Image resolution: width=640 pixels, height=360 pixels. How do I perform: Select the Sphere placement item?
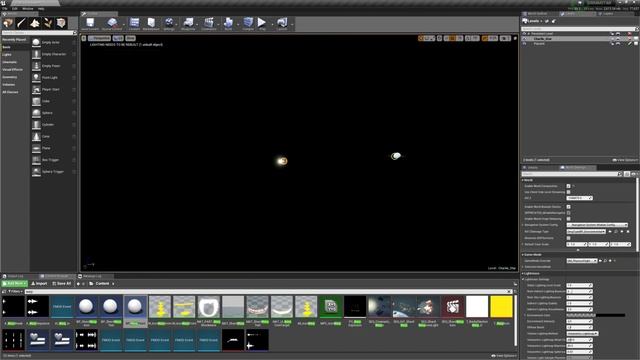point(53,113)
